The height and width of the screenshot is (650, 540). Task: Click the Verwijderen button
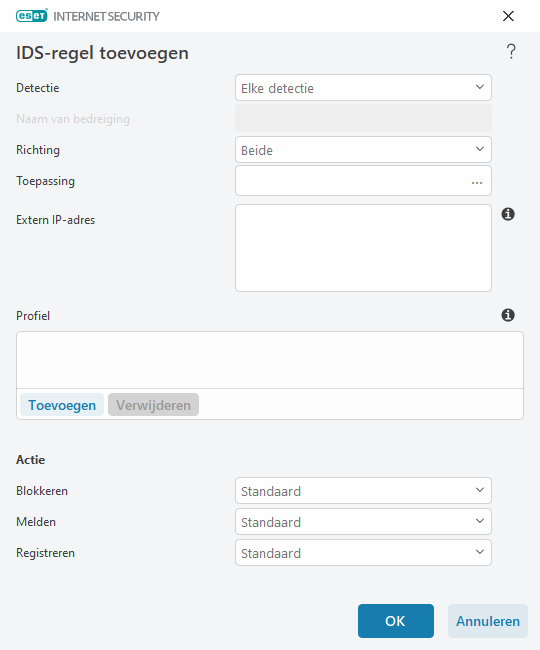point(153,405)
